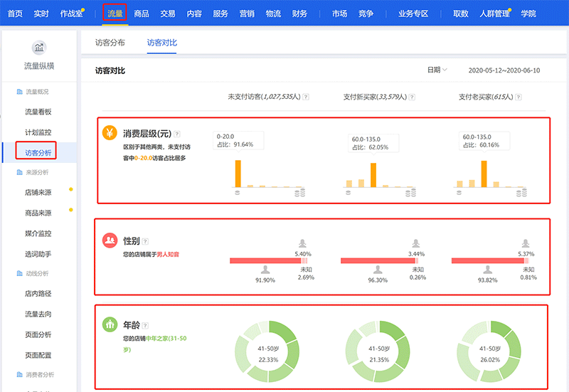The height and width of the screenshot is (392, 569).
Task: Click the red 性别 gender icon
Action: pos(110,240)
